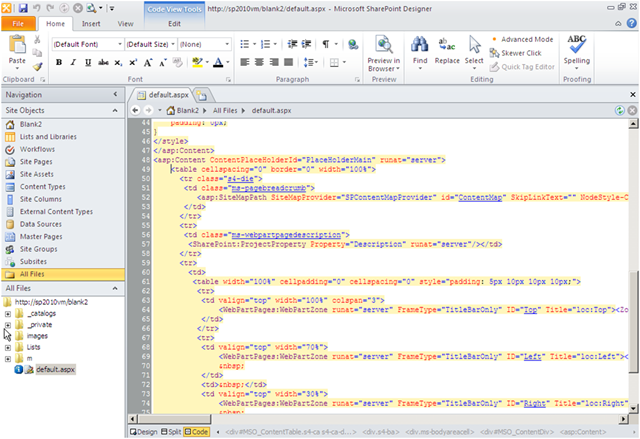The width and height of the screenshot is (640, 439).
Task: Click the Paste icon
Action: point(17,44)
